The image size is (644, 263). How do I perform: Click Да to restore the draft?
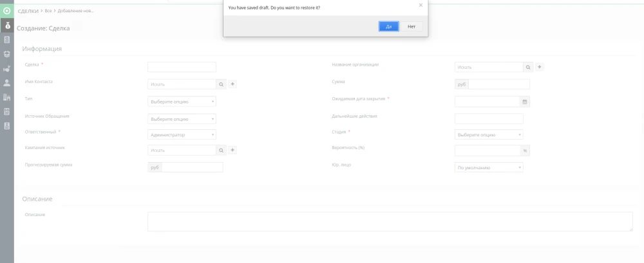pos(388,26)
